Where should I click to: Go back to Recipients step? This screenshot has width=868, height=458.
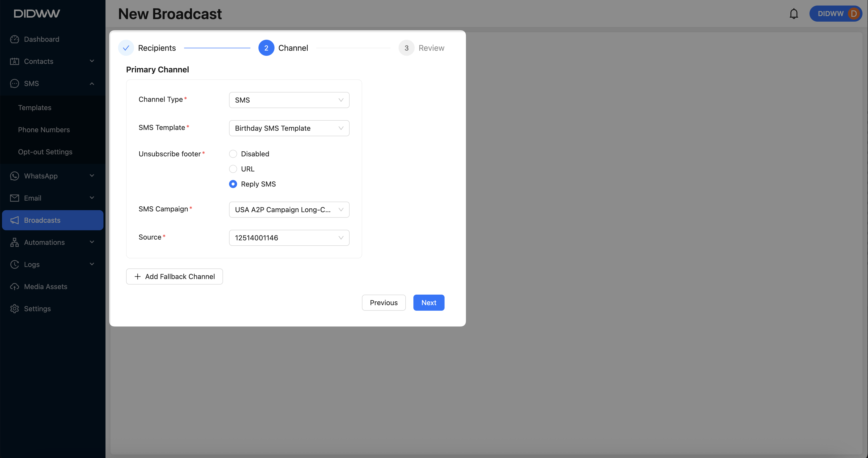tap(147, 48)
